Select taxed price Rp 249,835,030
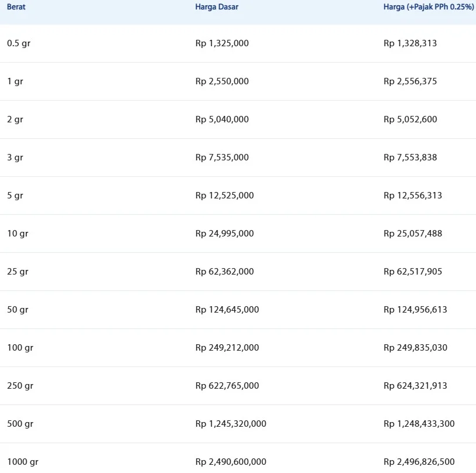 point(415,348)
